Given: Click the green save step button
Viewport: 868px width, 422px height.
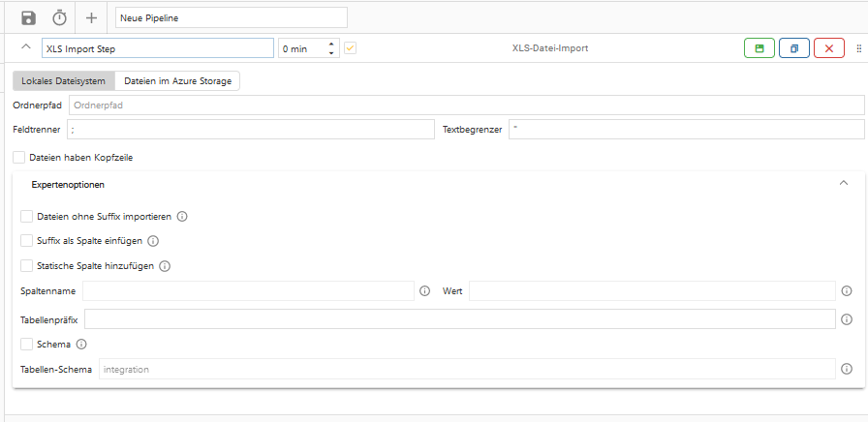Looking at the screenshot, I should point(759,48).
